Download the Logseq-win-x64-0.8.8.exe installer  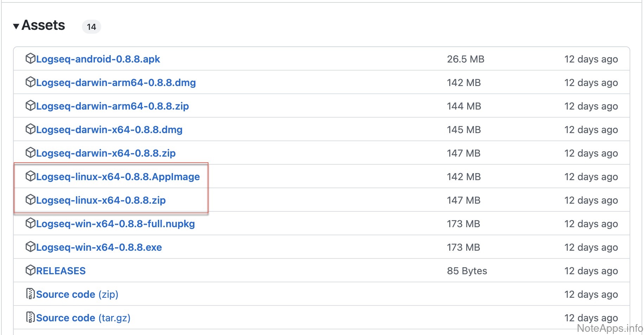pyautogui.click(x=99, y=247)
